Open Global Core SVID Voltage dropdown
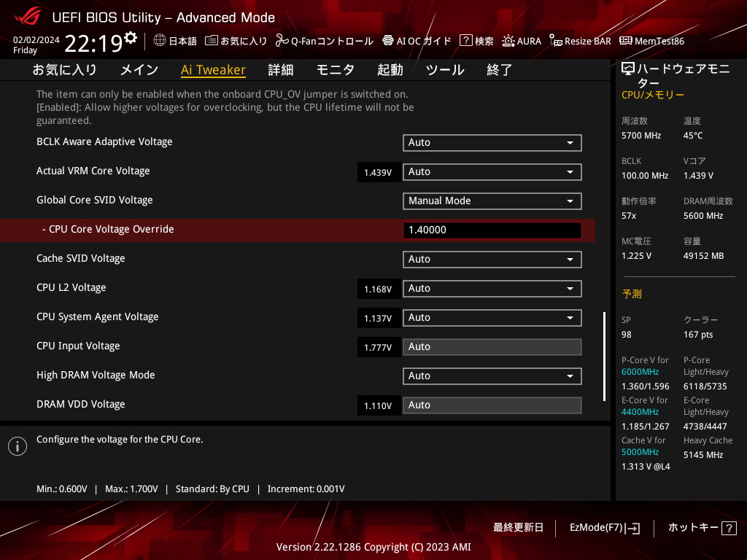 click(492, 201)
